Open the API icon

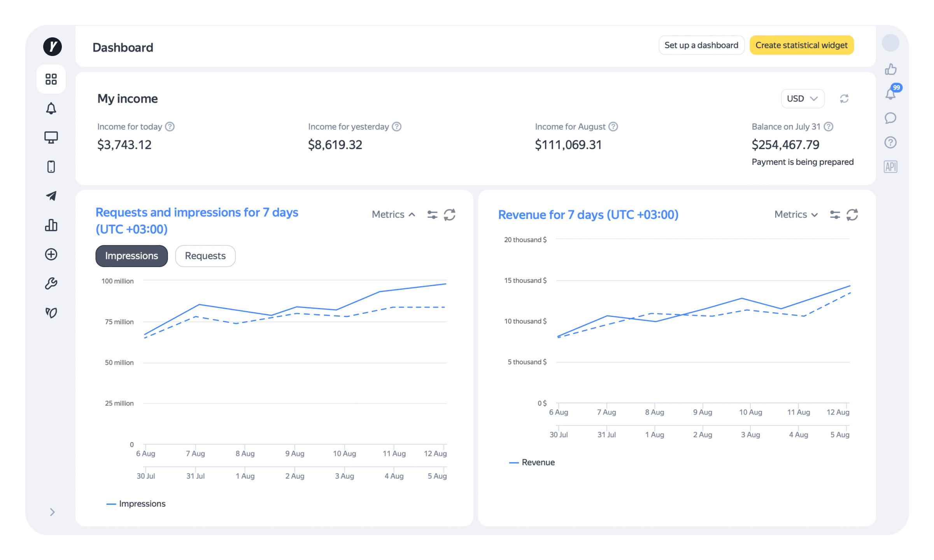pyautogui.click(x=890, y=167)
